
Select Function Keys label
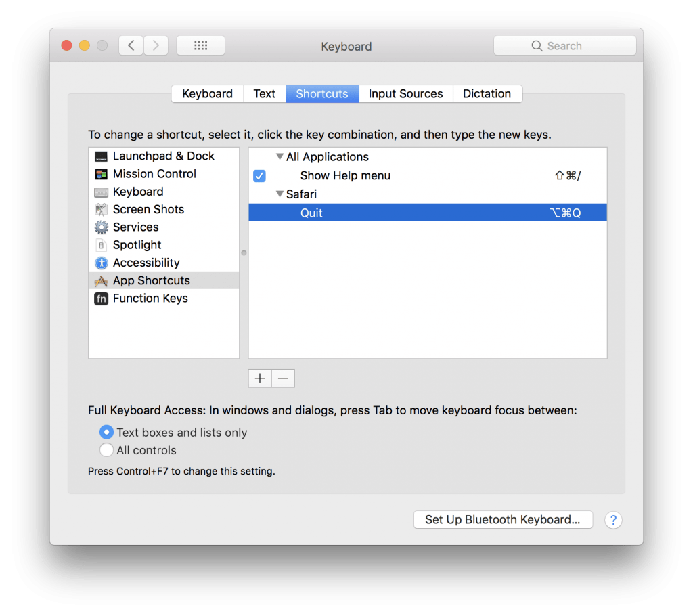click(x=150, y=299)
